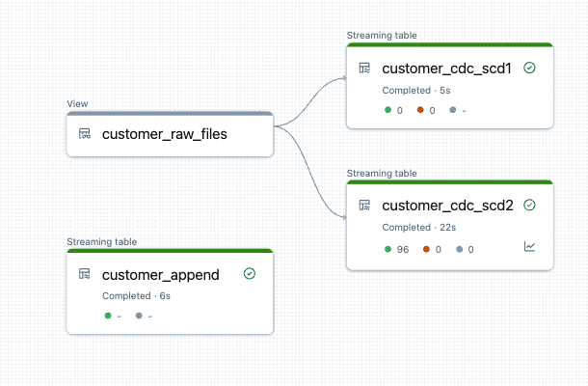The image size is (588, 386).
Task: Click the gray indicator on customer_cdc_scd2
Action: pyautogui.click(x=463, y=249)
